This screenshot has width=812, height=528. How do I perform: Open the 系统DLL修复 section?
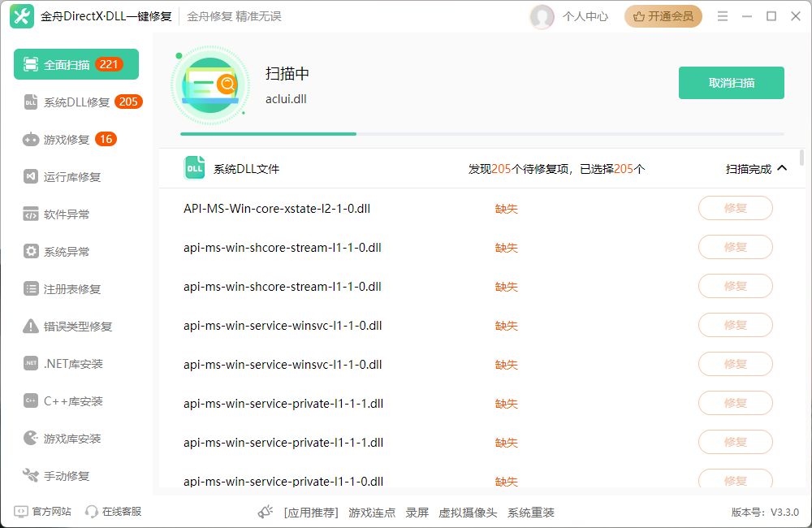click(x=82, y=102)
